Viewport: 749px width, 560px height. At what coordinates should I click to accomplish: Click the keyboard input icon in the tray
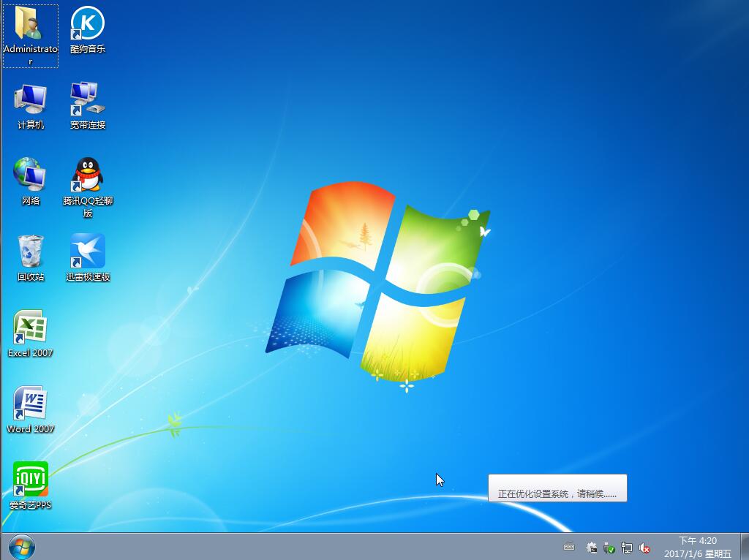[x=571, y=547]
